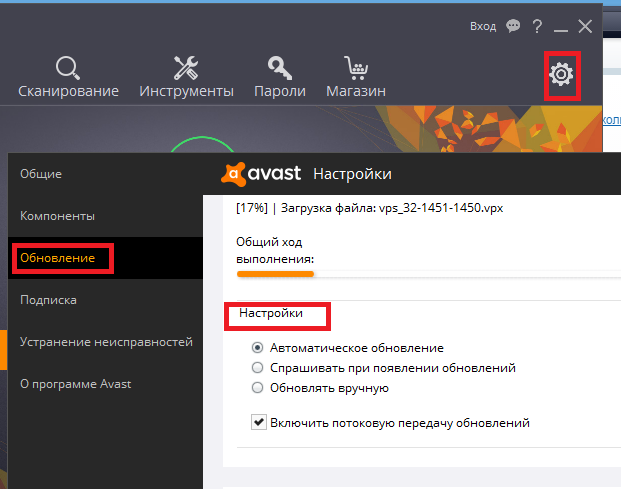Open the Магазин shopping cart icon
Screen dimensions: 621x489
355,69
